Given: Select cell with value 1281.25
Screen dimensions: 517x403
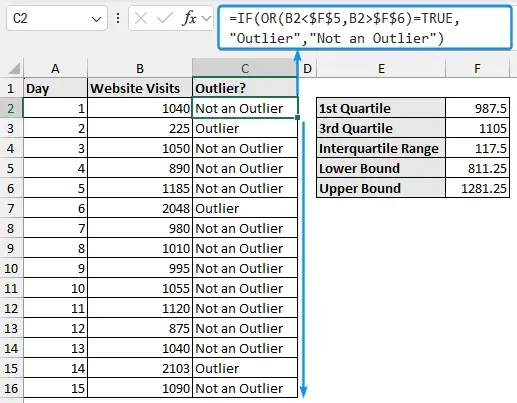Looking at the screenshot, I should [478, 188].
